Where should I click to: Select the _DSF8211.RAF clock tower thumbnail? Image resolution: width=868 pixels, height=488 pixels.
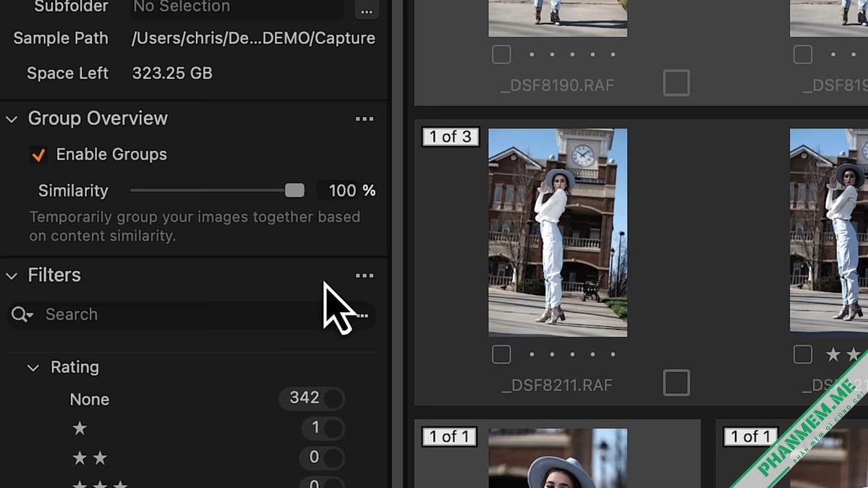pyautogui.click(x=558, y=233)
